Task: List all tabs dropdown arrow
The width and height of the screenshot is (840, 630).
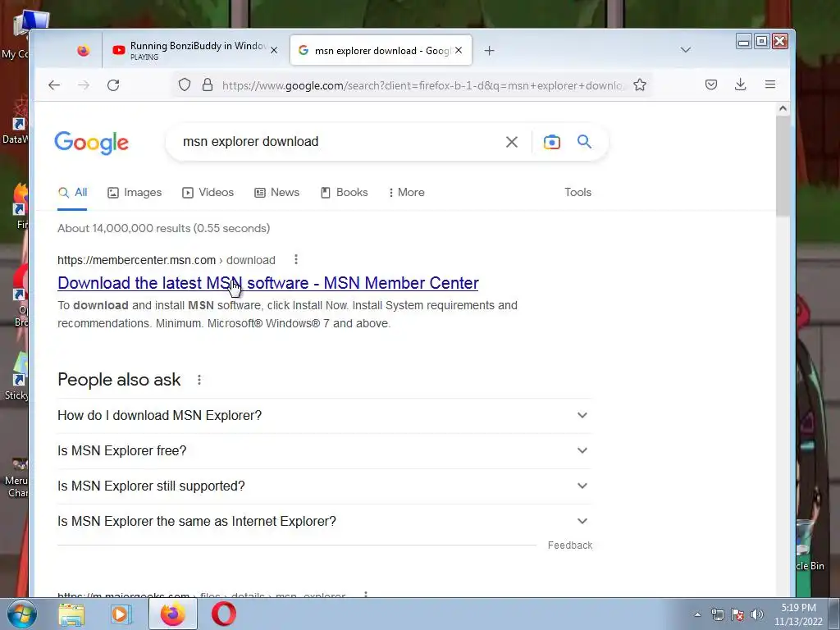Action: (685, 50)
